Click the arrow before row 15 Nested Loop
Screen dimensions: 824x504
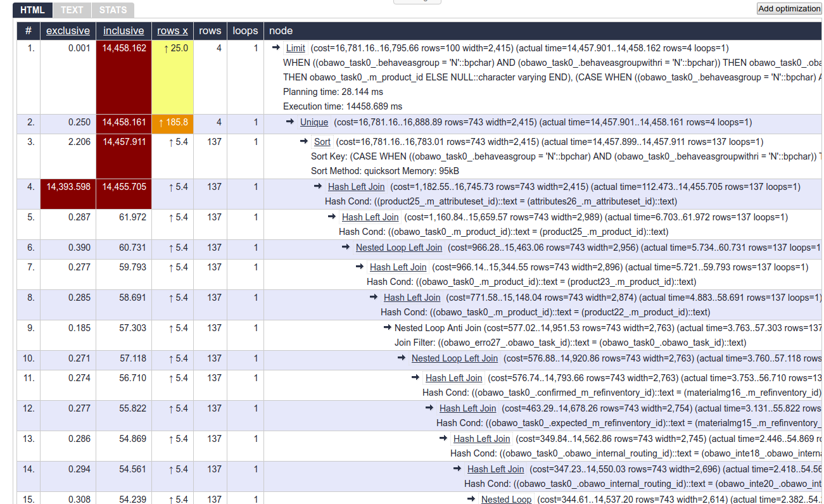point(471,499)
